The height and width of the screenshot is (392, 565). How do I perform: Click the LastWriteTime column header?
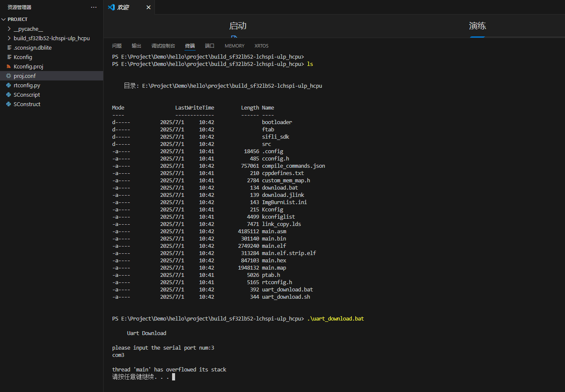pyautogui.click(x=195, y=108)
